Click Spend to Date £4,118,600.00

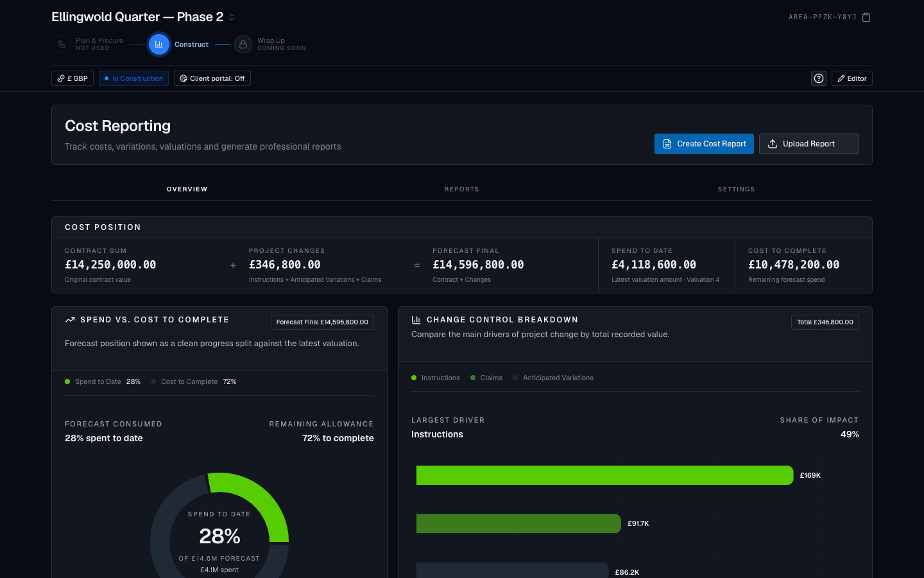pyautogui.click(x=654, y=265)
